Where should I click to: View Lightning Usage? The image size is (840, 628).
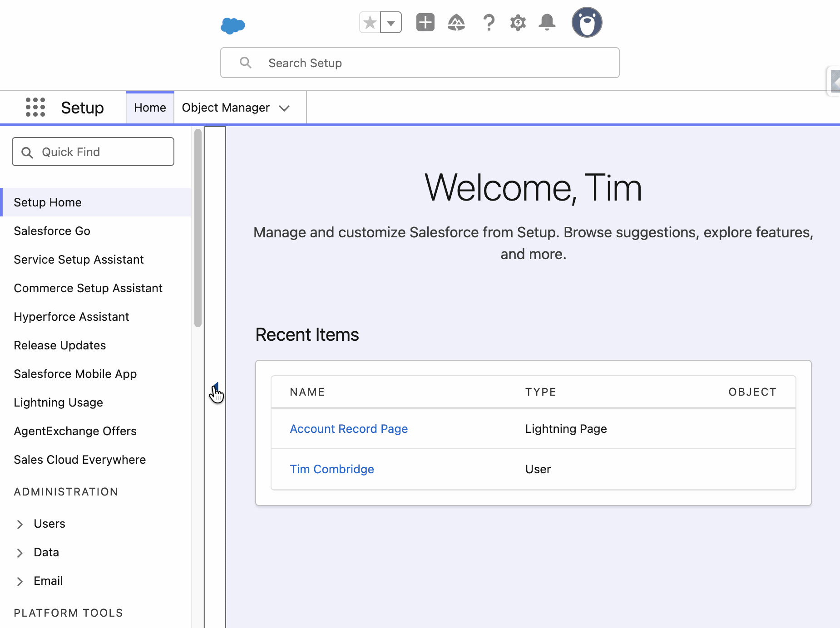[59, 402]
